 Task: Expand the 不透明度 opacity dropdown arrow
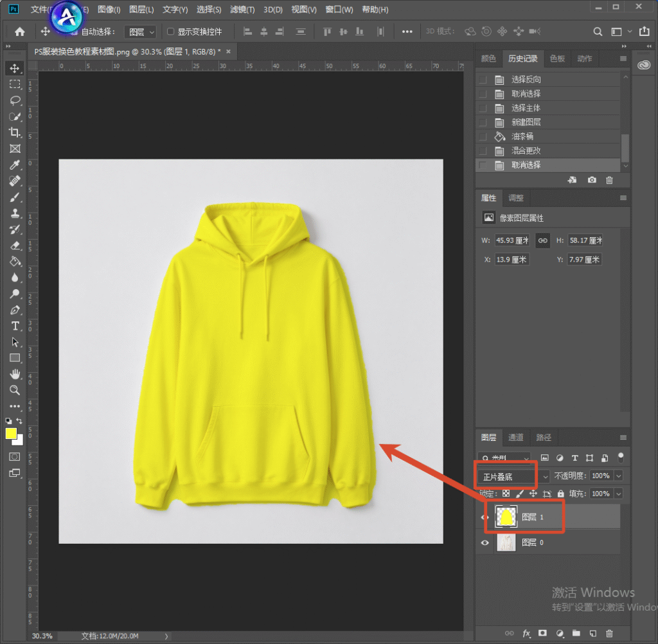pos(619,476)
